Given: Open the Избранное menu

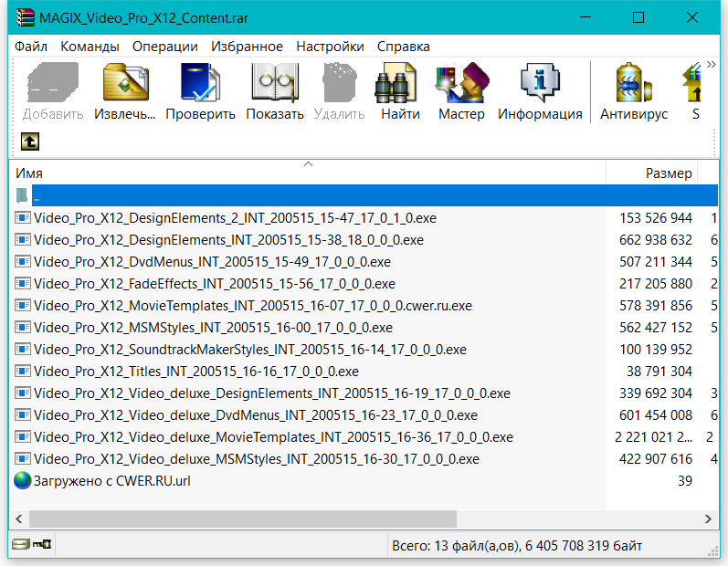Looking at the screenshot, I should pyautogui.click(x=247, y=47).
